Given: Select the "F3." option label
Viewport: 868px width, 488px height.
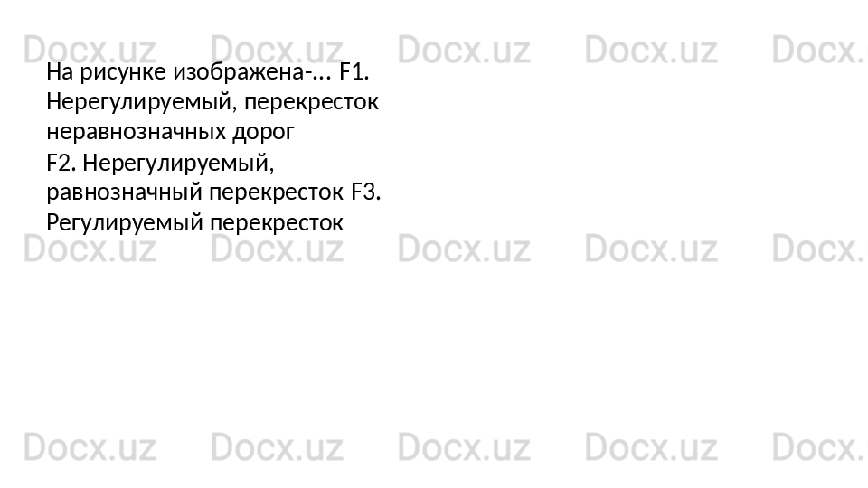Looking at the screenshot, I should click(364, 192).
